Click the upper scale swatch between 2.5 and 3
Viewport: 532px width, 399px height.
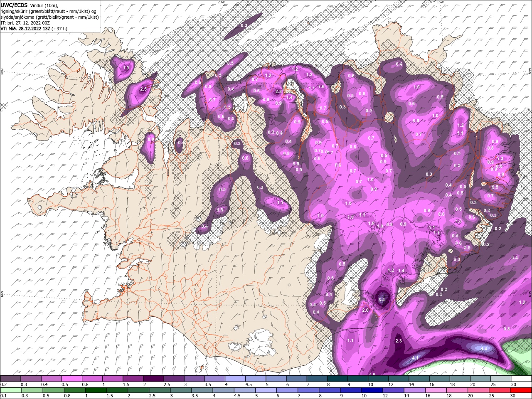(174, 379)
